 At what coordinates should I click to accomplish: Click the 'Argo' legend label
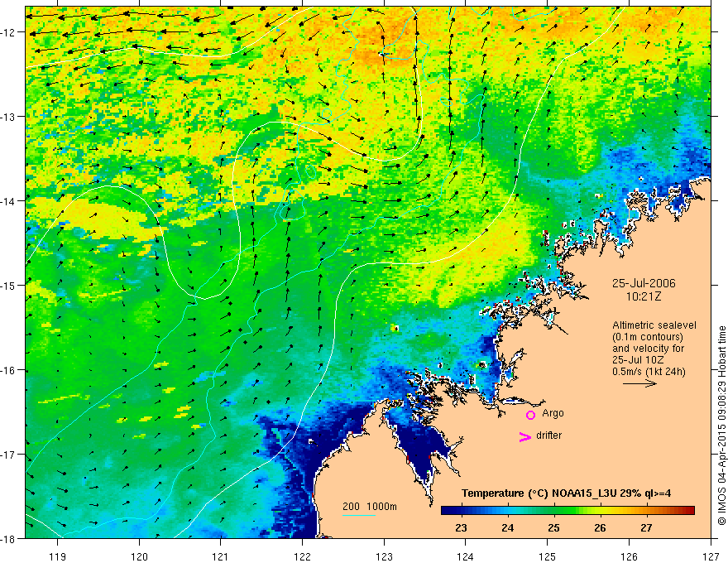pyautogui.click(x=553, y=413)
